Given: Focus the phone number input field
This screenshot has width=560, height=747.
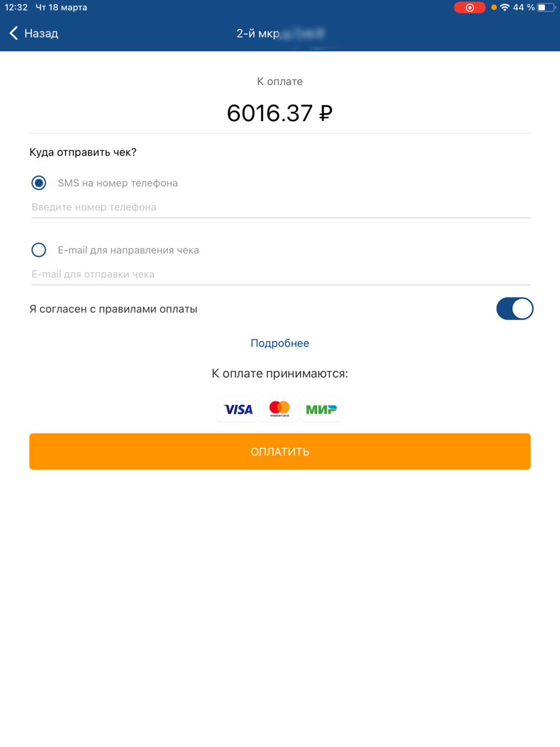Looking at the screenshot, I should click(x=281, y=207).
